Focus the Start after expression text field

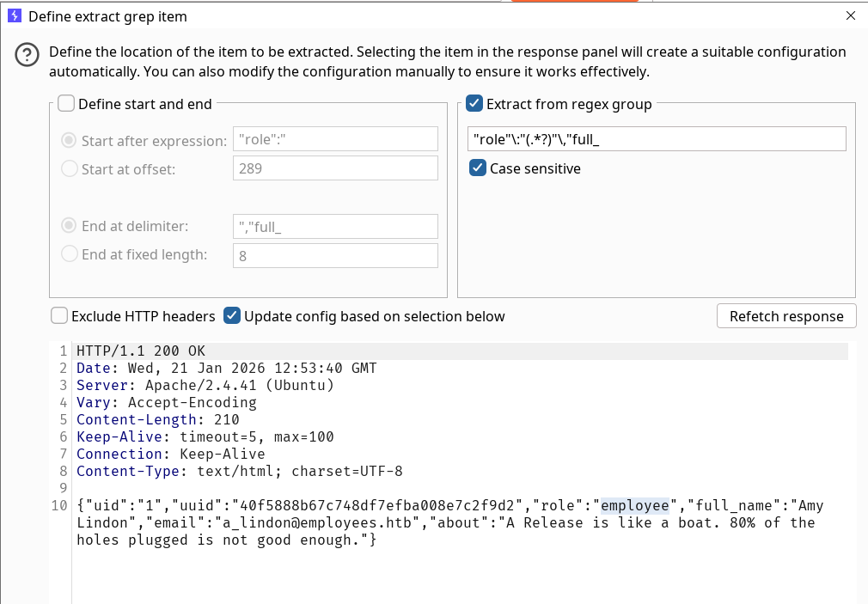coord(335,140)
